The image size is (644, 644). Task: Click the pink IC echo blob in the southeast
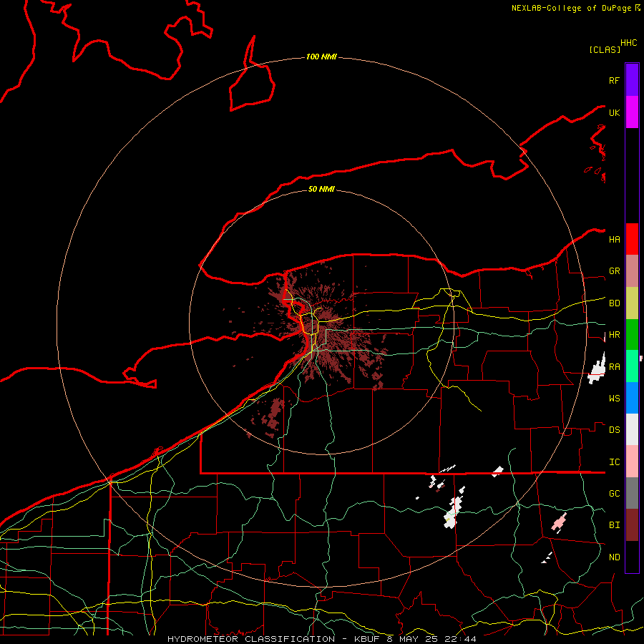click(560, 523)
